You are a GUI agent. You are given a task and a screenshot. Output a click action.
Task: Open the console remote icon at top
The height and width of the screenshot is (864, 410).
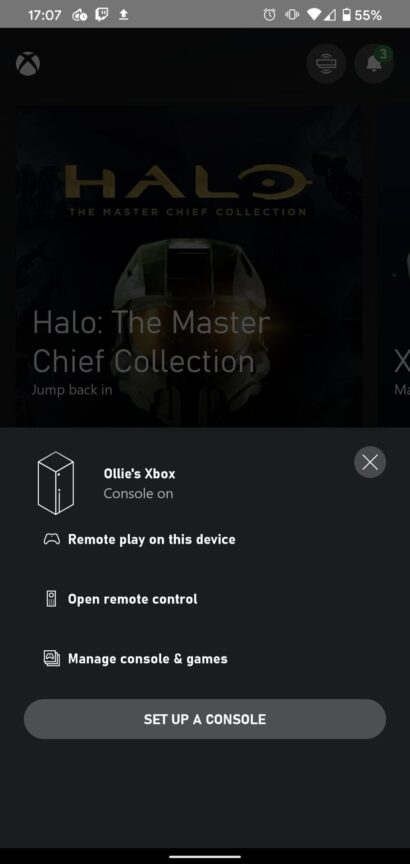326,63
